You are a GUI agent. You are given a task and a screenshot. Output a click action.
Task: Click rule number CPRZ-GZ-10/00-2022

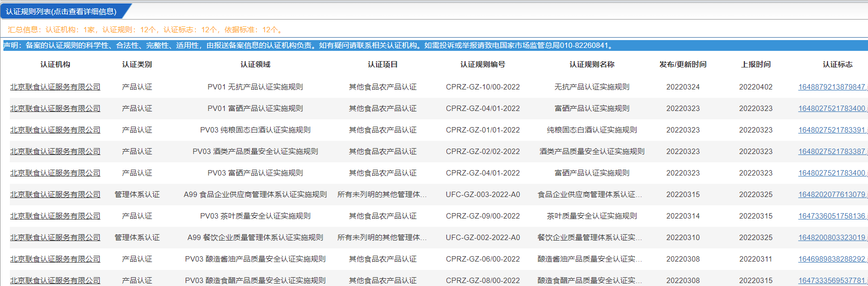[x=483, y=87]
